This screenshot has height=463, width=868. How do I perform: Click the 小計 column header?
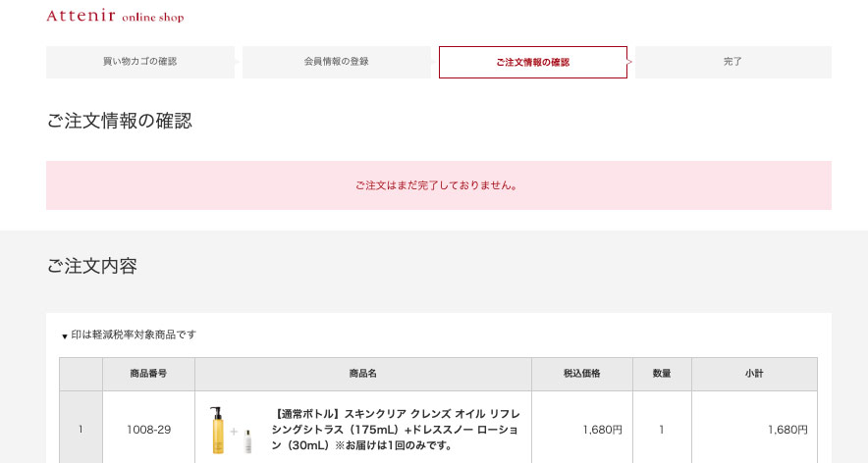[754, 374]
